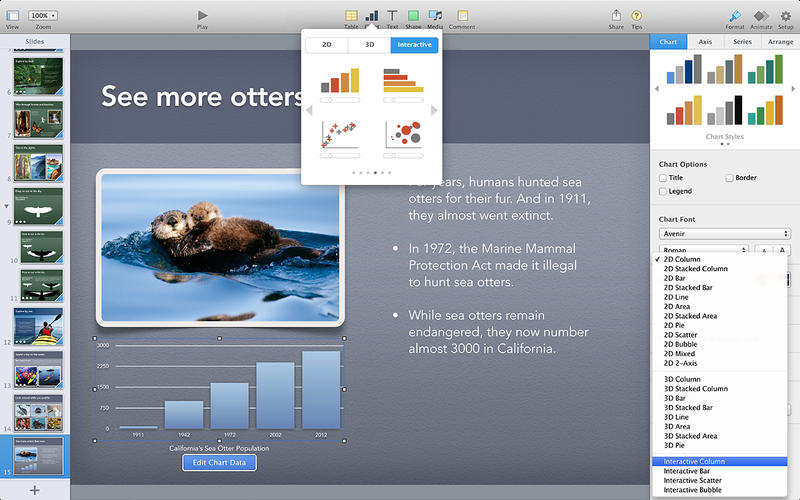
Task: Click slider under interactive scatter chart
Action: point(340,156)
